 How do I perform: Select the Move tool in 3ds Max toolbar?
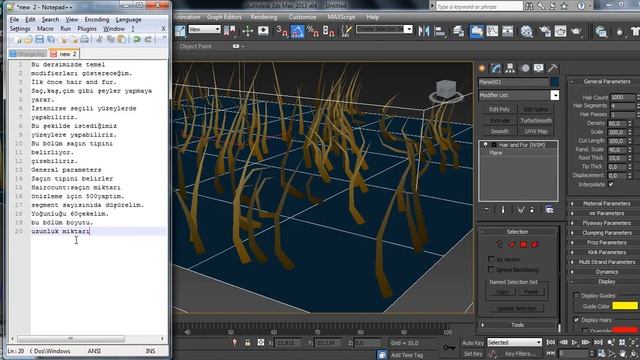[x=247, y=31]
